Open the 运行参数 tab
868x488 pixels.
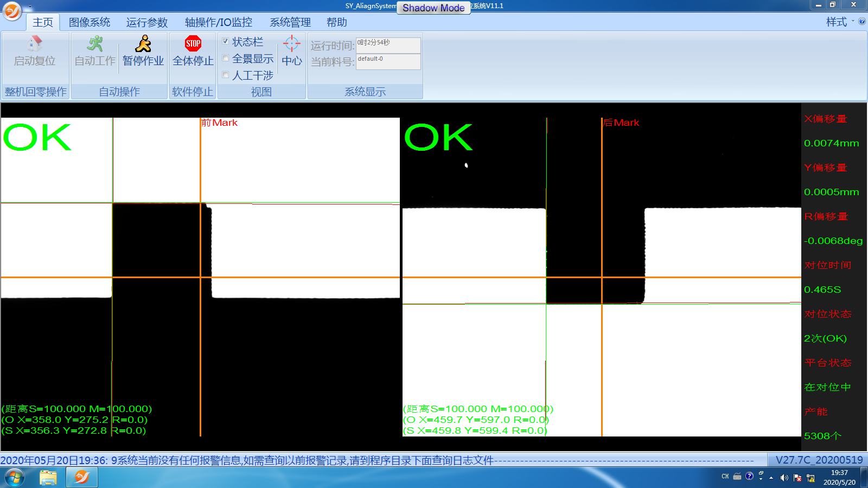(147, 22)
